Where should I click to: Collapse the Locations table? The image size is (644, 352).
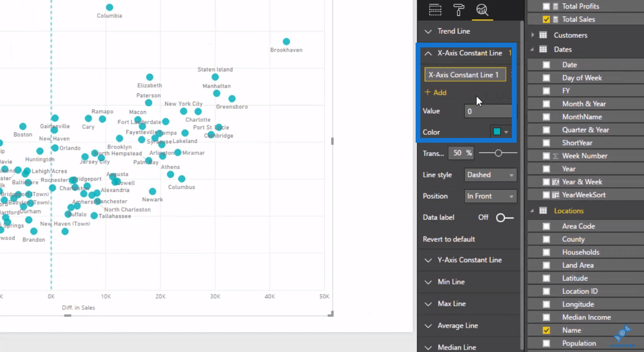click(x=532, y=211)
